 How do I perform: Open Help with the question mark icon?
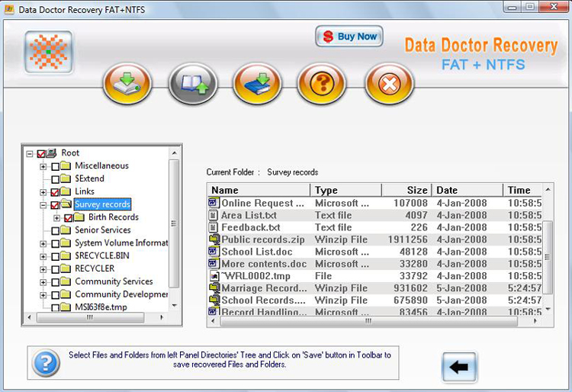click(x=322, y=84)
